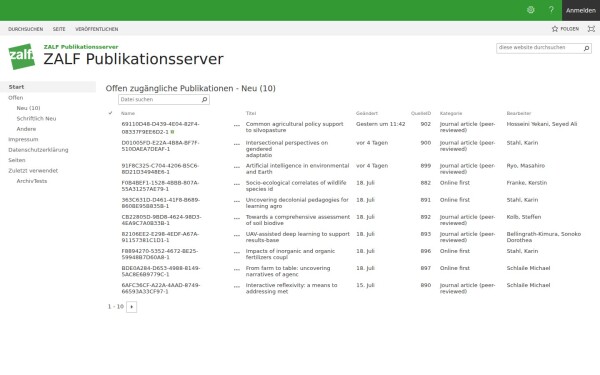Click the 'Bellingrath-Kimura, Sonoko Dorothea' editor name
This screenshot has width=600, height=375.
point(544,237)
